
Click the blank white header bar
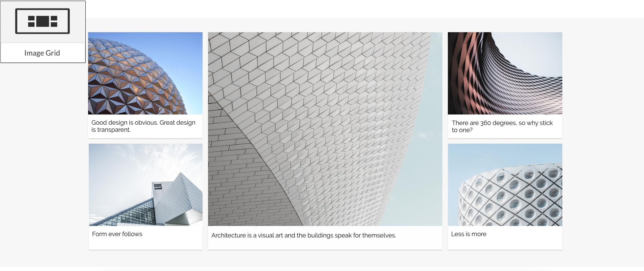click(x=339, y=9)
